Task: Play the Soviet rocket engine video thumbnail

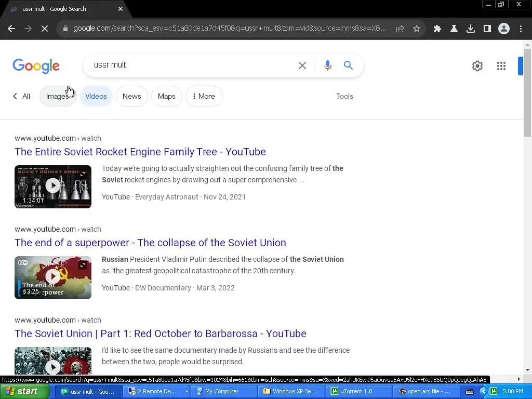Action: (53, 187)
